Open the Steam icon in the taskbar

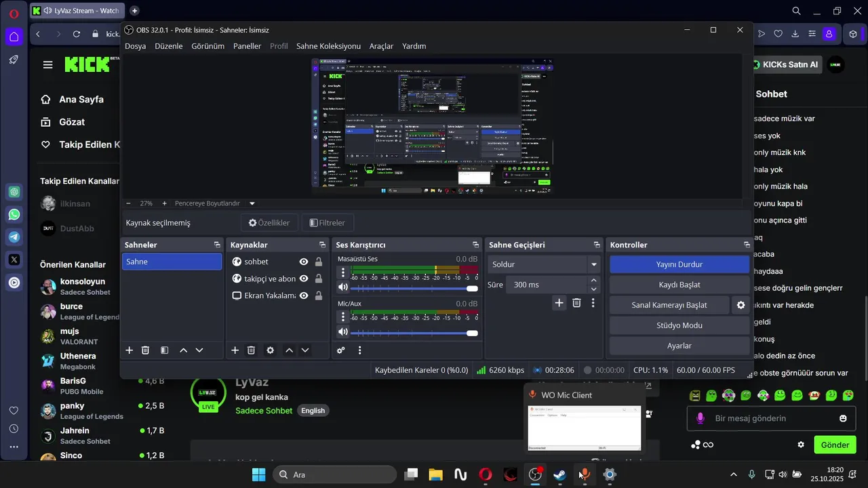[x=559, y=474]
